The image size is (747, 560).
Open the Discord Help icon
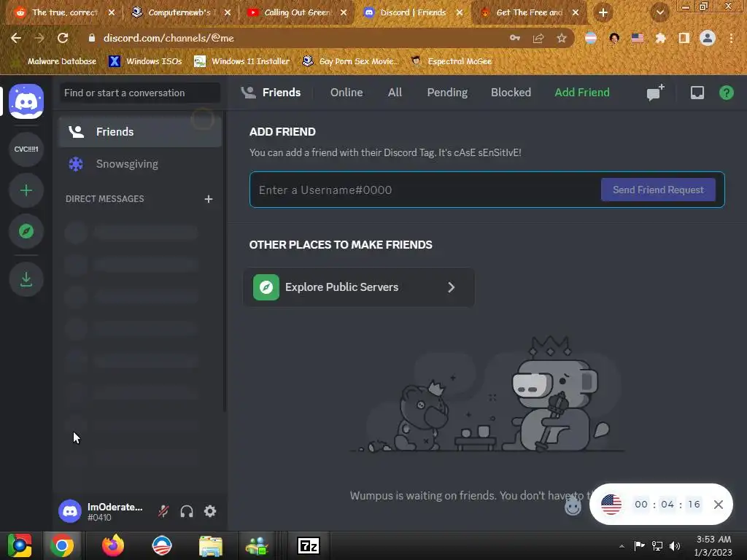(726, 93)
